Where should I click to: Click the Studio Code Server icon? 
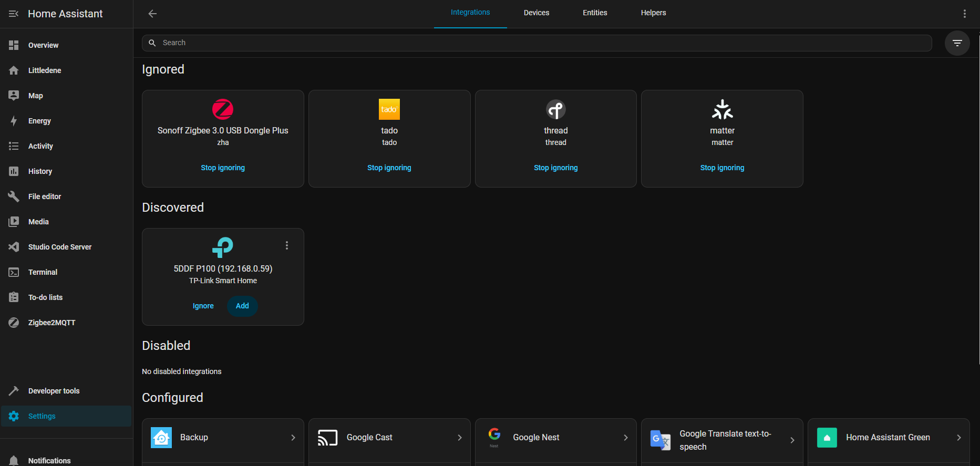(x=14, y=247)
